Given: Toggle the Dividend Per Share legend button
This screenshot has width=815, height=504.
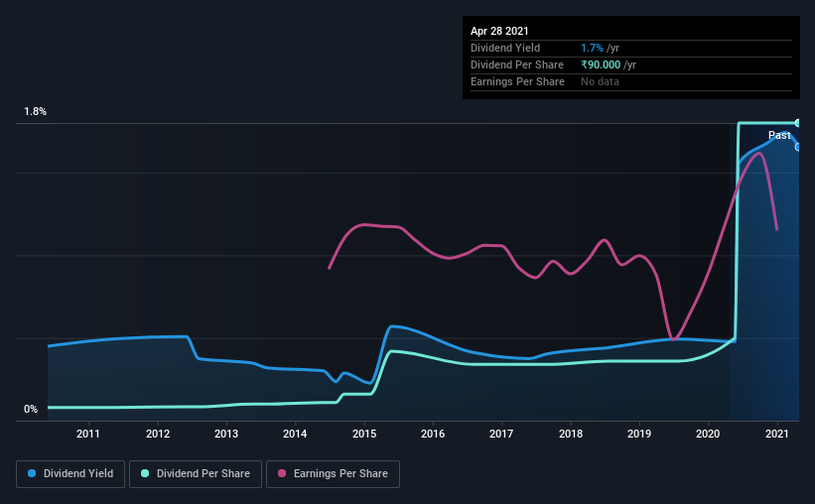Looking at the screenshot, I should coord(196,474).
